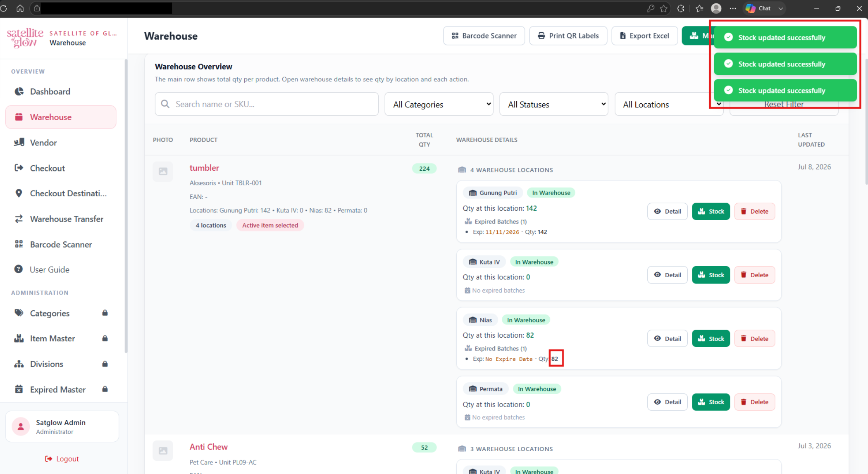Delete the Nias location entry
Viewport: 868px width, 474px height.
pos(754,339)
